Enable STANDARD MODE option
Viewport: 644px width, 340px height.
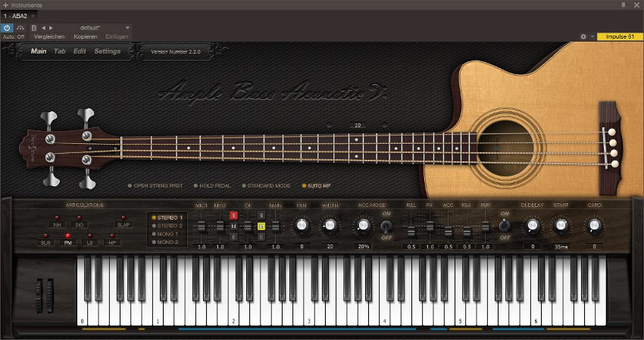[x=266, y=186]
